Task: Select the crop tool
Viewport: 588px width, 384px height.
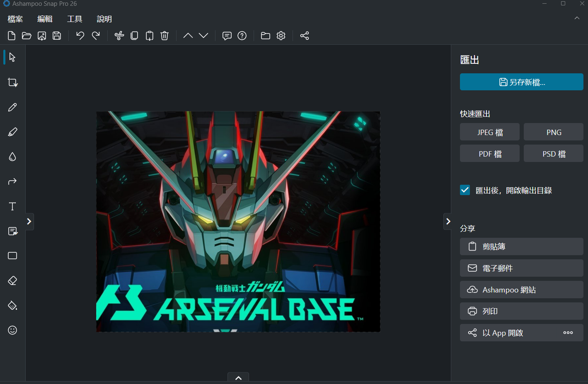Action: pyautogui.click(x=12, y=82)
